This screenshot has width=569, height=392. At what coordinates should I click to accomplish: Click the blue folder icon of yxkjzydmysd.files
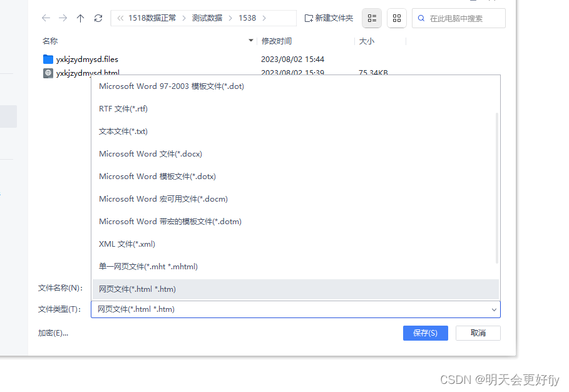click(48, 59)
